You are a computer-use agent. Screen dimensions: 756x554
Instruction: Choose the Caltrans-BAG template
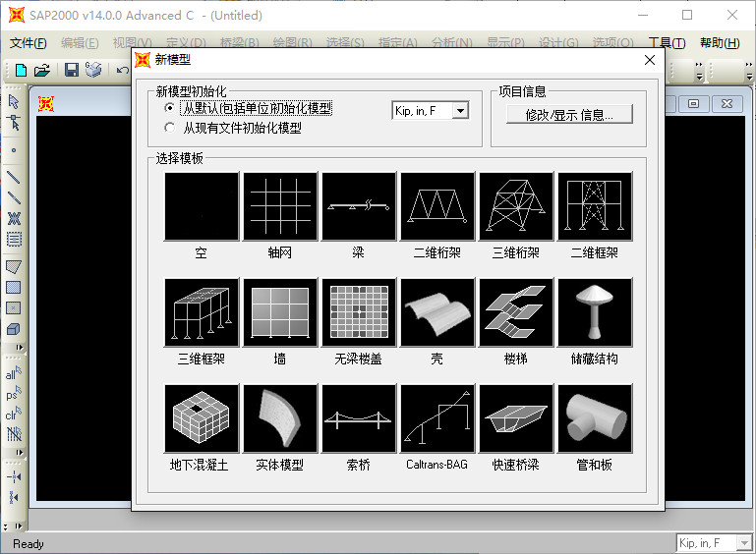[437, 418]
